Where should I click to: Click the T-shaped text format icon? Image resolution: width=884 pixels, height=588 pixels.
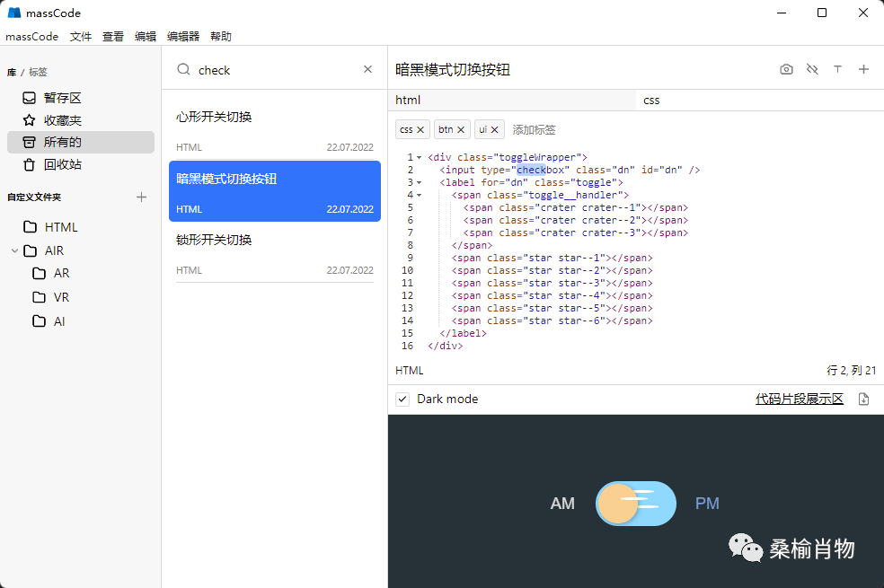838,69
